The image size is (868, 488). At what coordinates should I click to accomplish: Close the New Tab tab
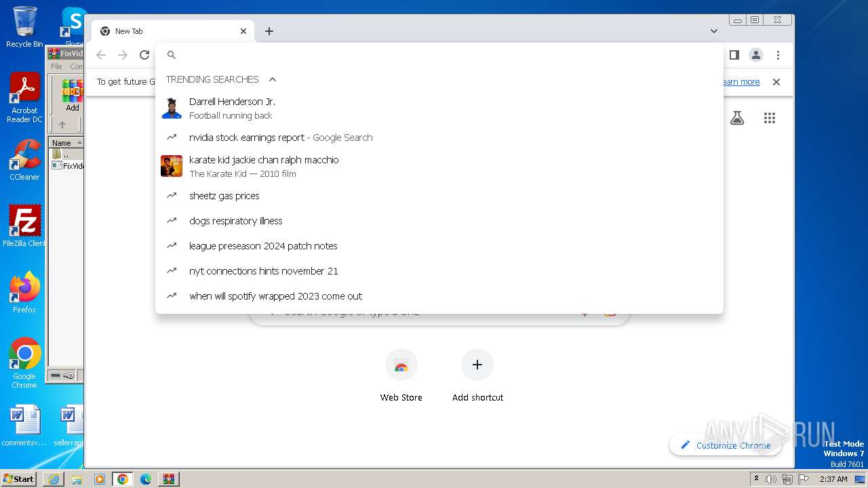(243, 31)
